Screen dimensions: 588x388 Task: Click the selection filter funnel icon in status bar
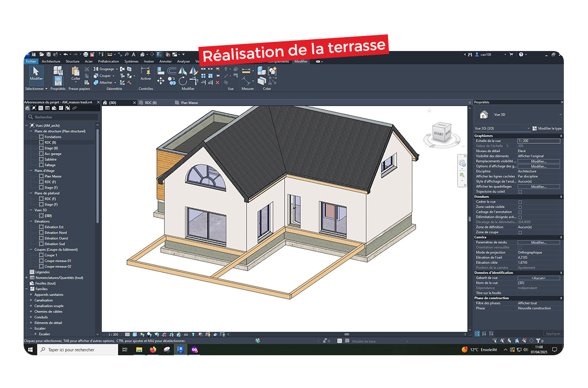(x=538, y=341)
